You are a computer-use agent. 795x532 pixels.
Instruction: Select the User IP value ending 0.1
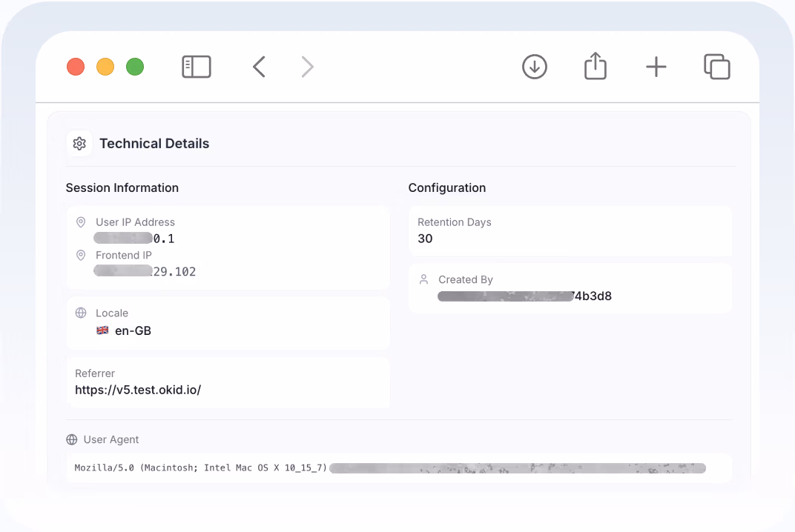click(x=134, y=238)
